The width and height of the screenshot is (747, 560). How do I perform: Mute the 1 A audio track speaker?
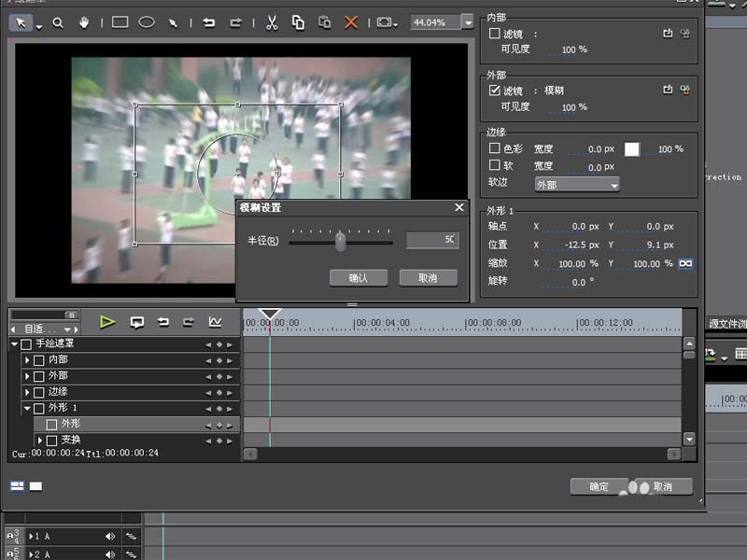pos(110,536)
